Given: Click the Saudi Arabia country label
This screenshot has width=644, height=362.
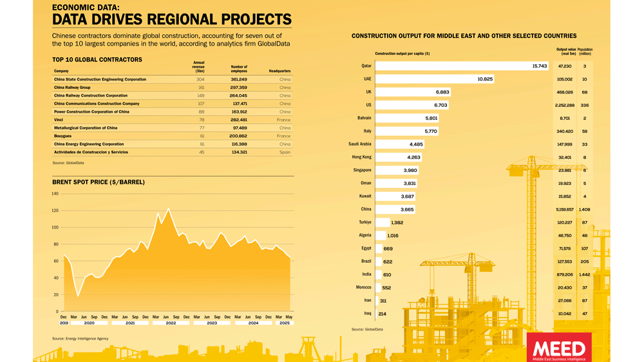Looking at the screenshot, I should coord(360,144).
